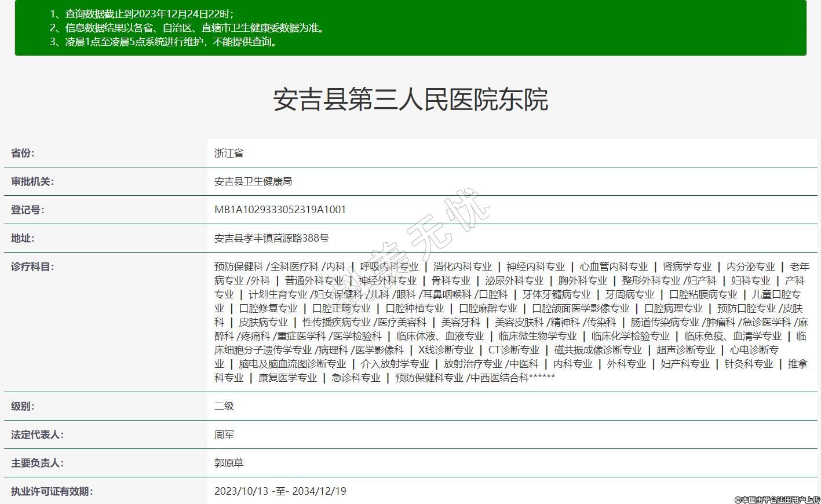The width and height of the screenshot is (821, 504).
Task: Click the license validity dates 2023/10/13 -至- 2034/12/19
Action: tap(280, 491)
